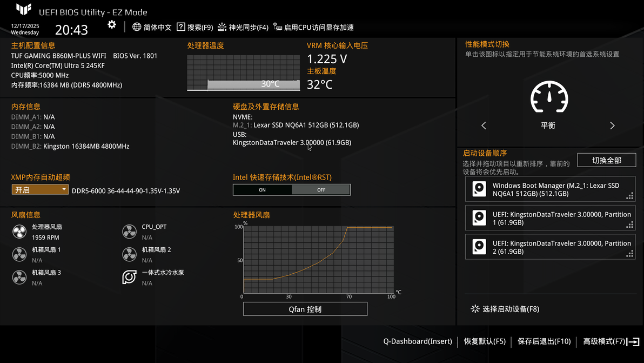Click the TUF logo in the title bar
644x363 pixels.
24,9
